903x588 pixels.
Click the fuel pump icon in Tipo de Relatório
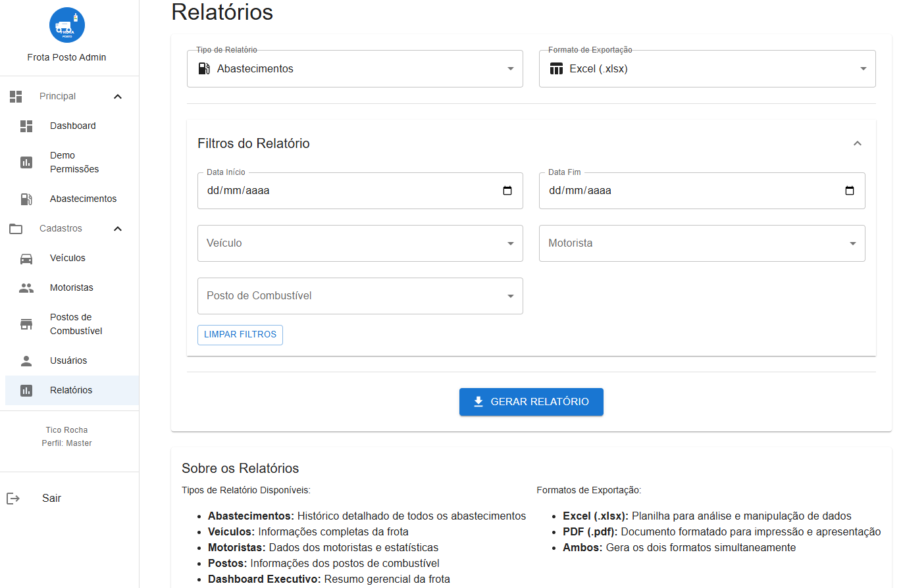(x=204, y=68)
